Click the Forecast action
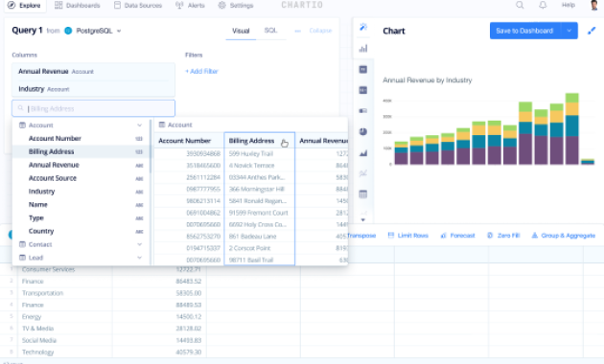Viewport: 604px width, 364px height. (457, 235)
